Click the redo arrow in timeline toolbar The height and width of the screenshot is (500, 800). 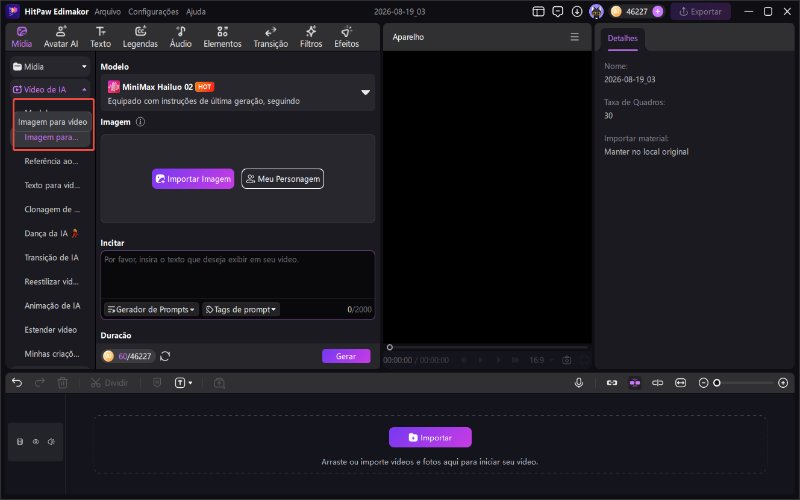coord(39,383)
